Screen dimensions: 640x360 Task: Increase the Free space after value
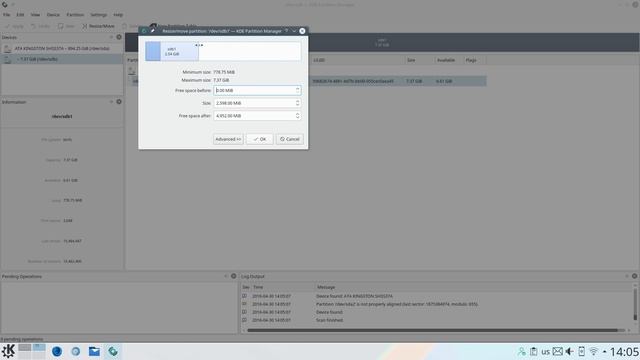[x=297, y=113]
